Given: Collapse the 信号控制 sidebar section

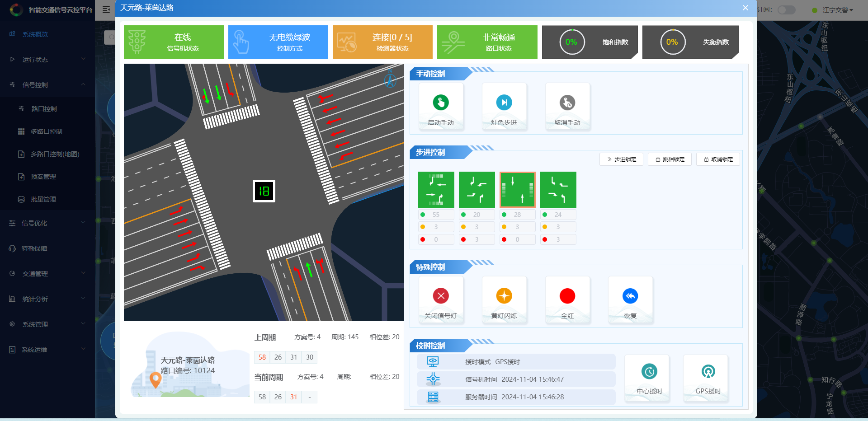Looking at the screenshot, I should (x=47, y=84).
